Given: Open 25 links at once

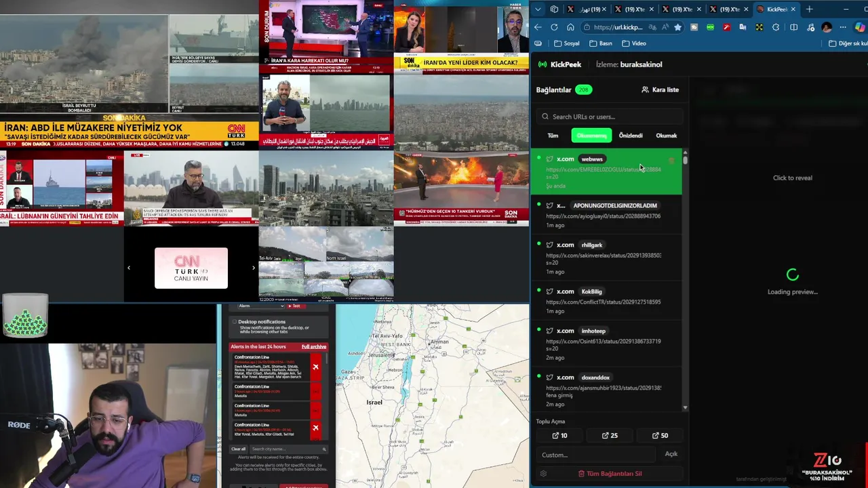Looking at the screenshot, I should (610, 436).
